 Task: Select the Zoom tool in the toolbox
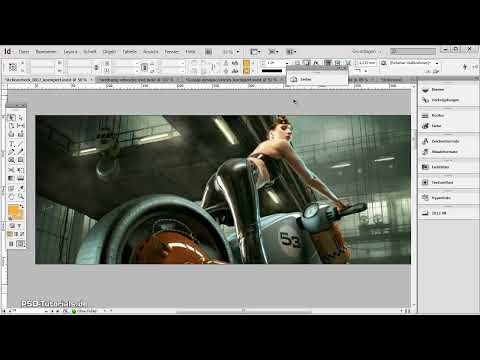point(21,197)
